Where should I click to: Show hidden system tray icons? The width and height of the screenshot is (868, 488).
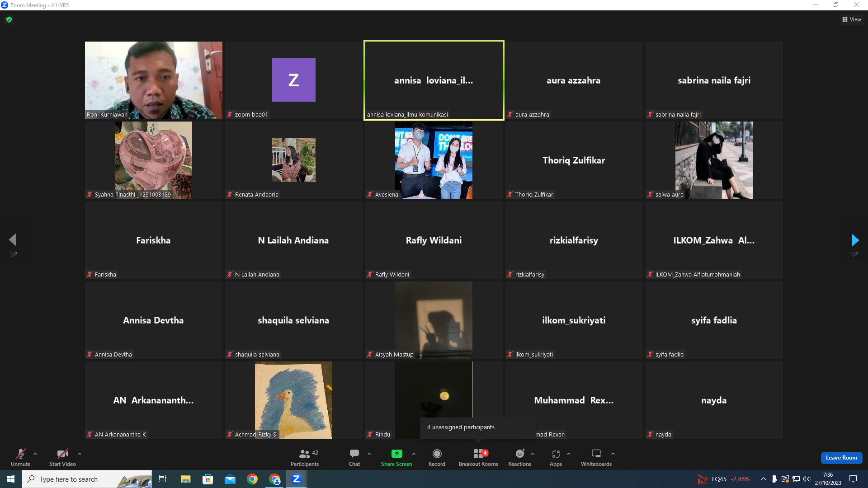[x=764, y=479]
